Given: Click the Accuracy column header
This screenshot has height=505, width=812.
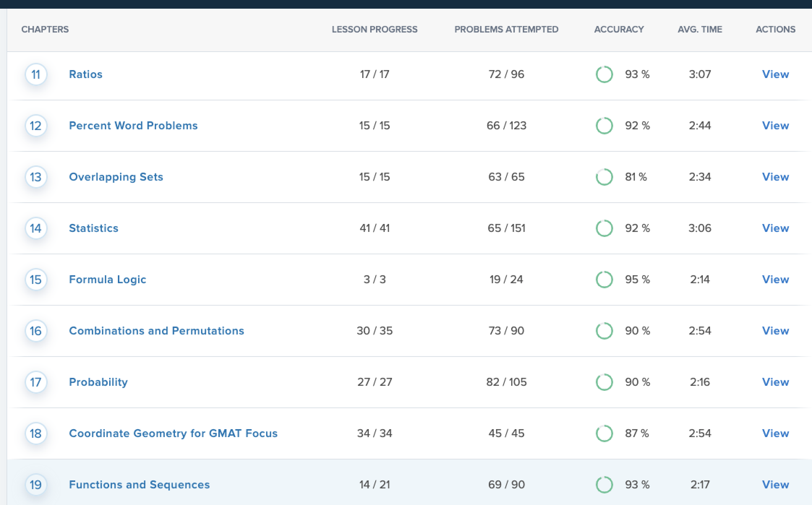Looking at the screenshot, I should tap(619, 29).
